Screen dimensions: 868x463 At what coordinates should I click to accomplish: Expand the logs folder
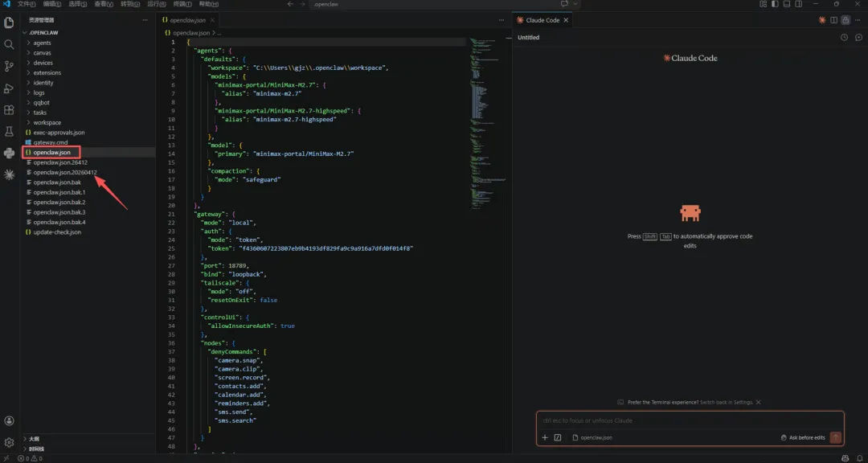[88, 92]
